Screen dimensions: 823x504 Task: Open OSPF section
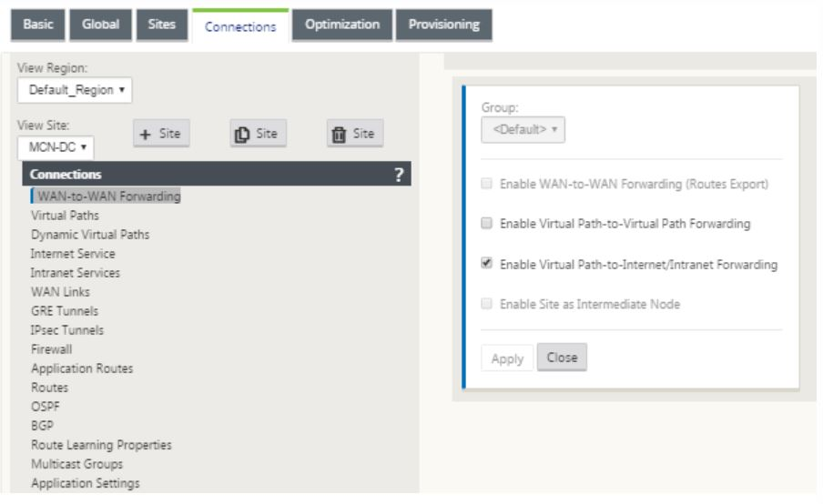(x=46, y=407)
